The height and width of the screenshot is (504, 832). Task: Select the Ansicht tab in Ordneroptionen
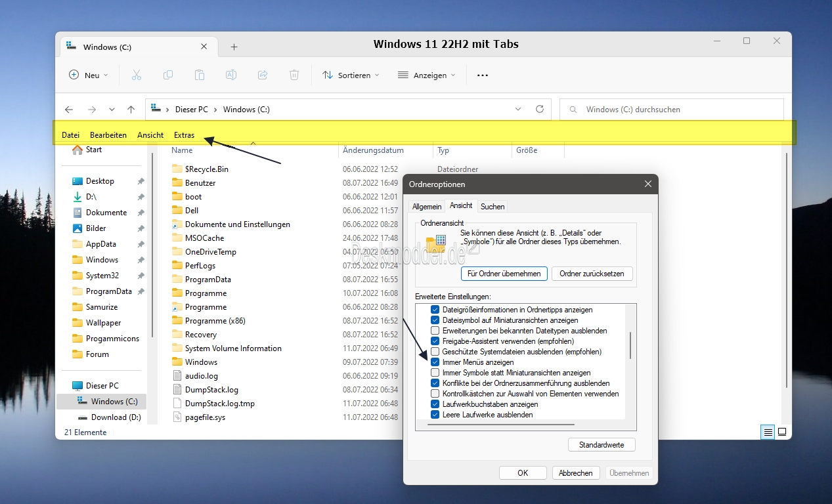tap(461, 205)
